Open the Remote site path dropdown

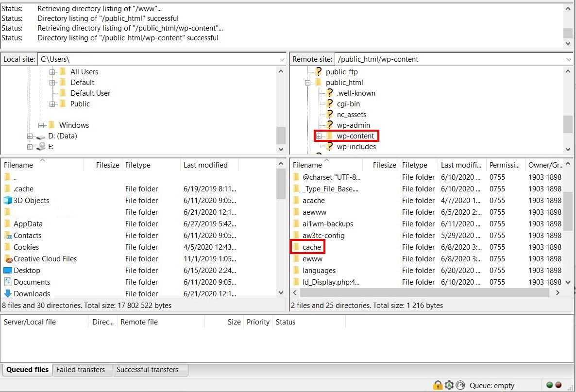click(569, 59)
